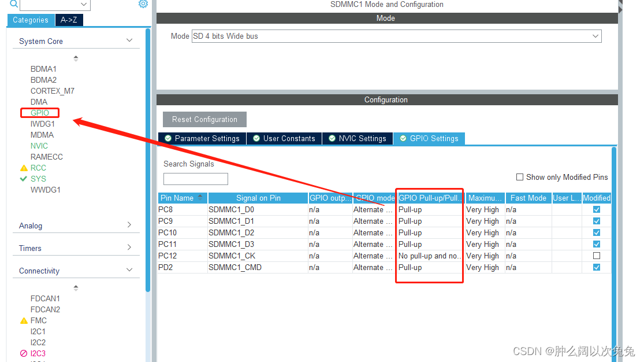The width and height of the screenshot is (644, 362).
Task: Toggle Modified checkbox for PC8 row
Action: (x=597, y=209)
